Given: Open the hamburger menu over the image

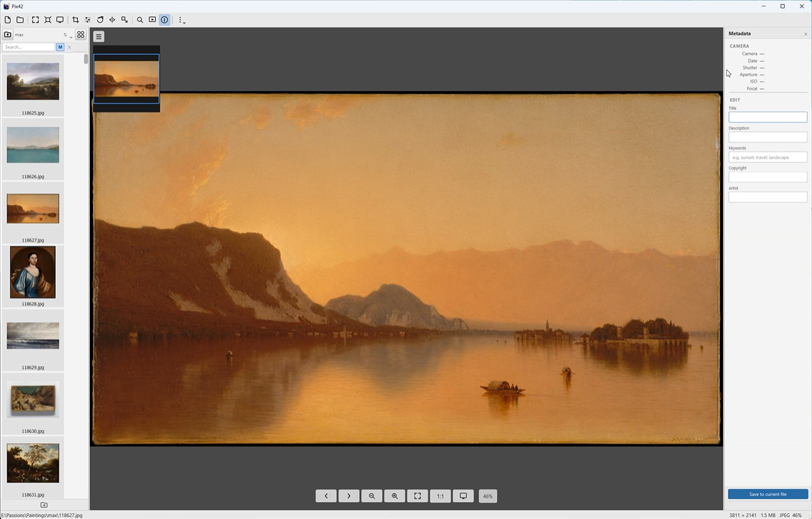Looking at the screenshot, I should click(99, 36).
